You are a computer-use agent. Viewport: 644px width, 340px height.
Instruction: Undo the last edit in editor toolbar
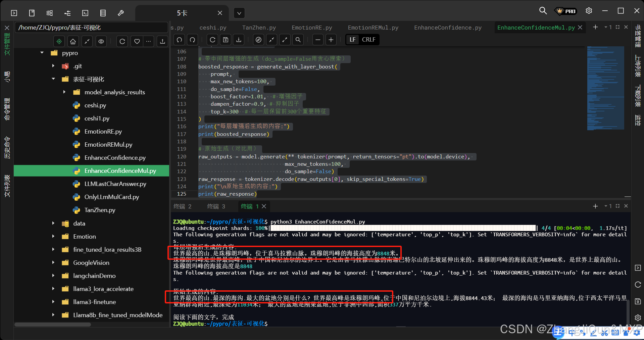[x=180, y=40]
